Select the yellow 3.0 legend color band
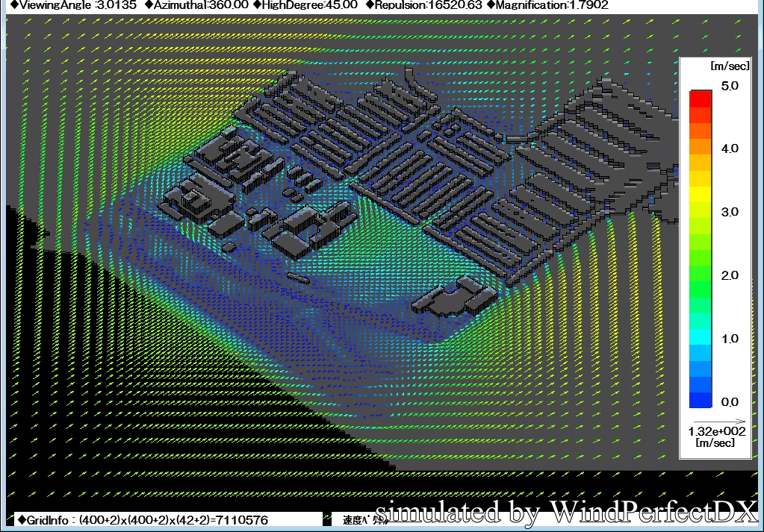This screenshot has width=764, height=532. (701, 211)
